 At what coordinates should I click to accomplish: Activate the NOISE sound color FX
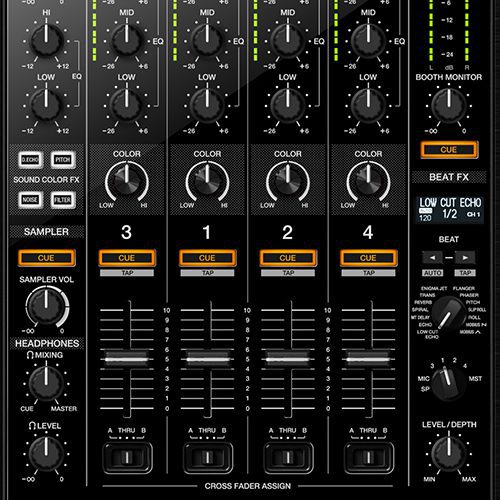pyautogui.click(x=30, y=200)
